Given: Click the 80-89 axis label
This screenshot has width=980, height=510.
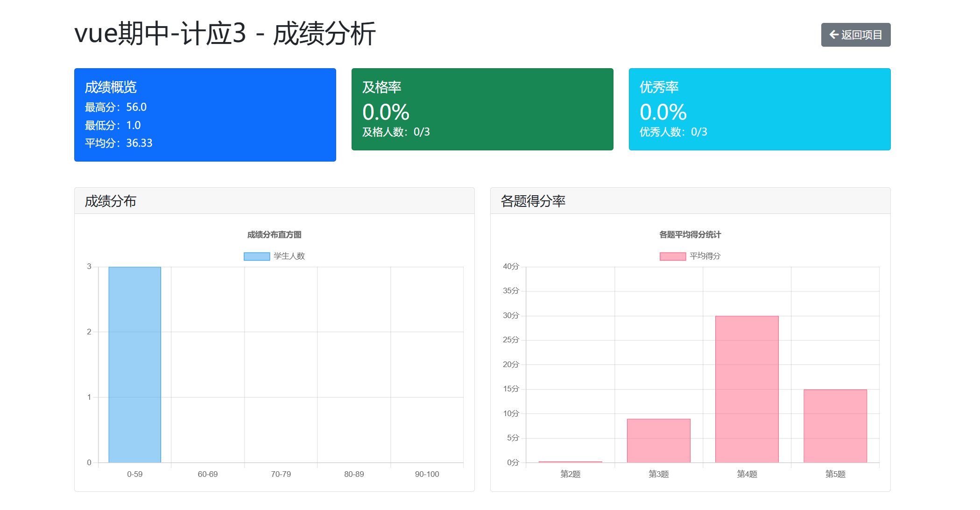Looking at the screenshot, I should tap(354, 474).
